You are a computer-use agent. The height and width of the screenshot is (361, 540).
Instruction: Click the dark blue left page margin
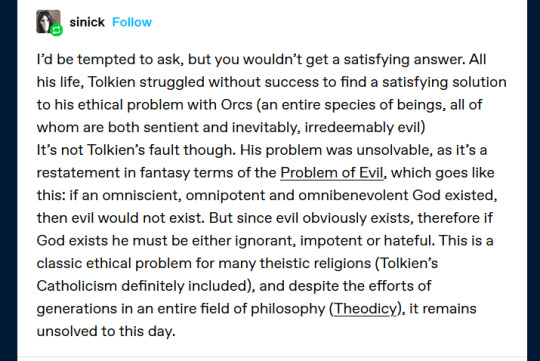tap(8, 180)
